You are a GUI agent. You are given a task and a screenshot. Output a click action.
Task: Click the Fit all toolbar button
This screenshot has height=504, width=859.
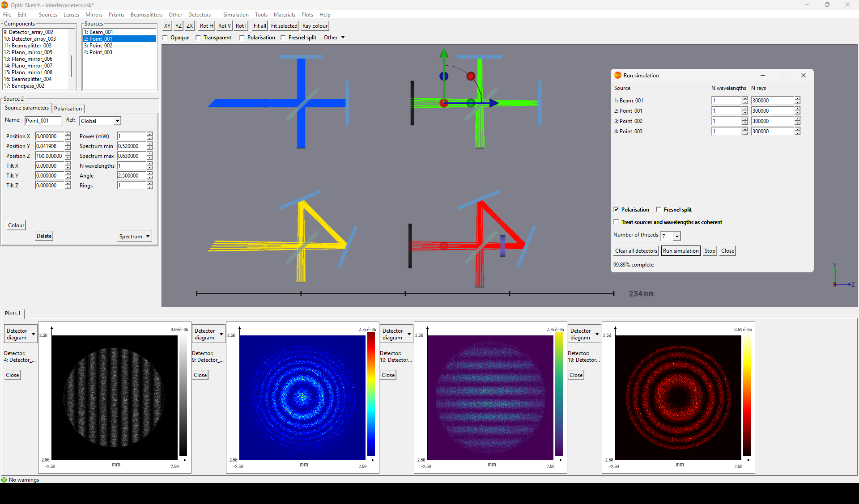[259, 26]
